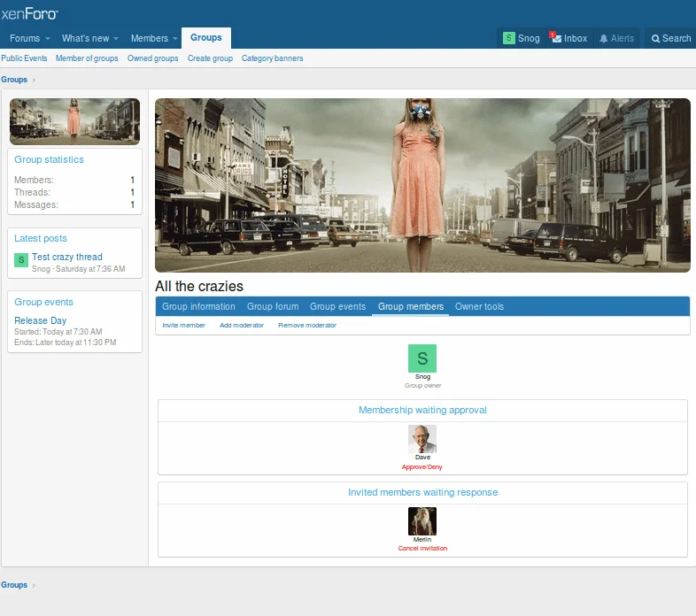Click Approve/Deny under Dave
The image size is (696, 616).
coord(422,466)
